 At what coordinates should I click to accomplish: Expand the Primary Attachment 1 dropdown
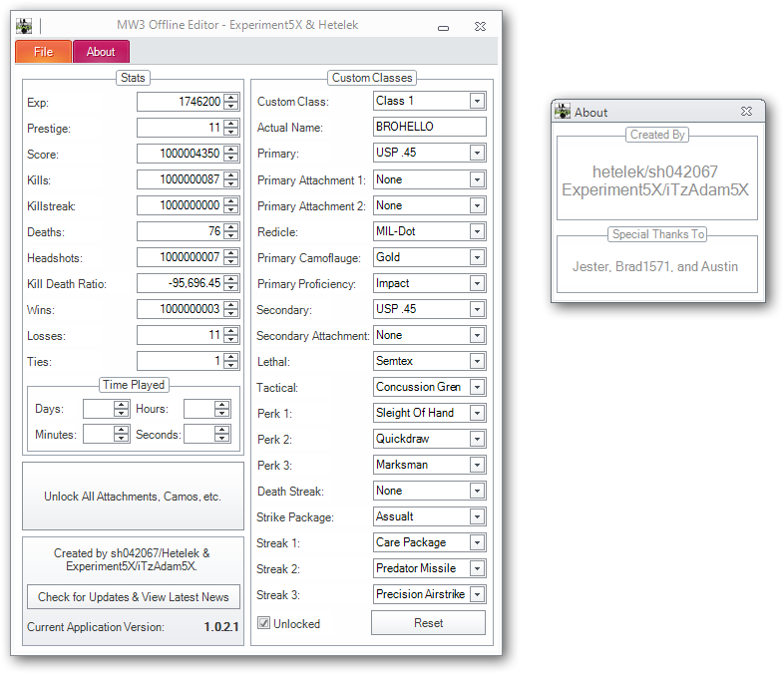(477, 179)
